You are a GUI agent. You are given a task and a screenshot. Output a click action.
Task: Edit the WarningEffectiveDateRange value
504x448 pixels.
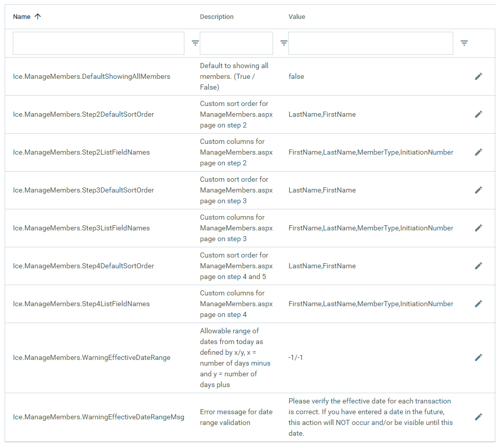478,357
